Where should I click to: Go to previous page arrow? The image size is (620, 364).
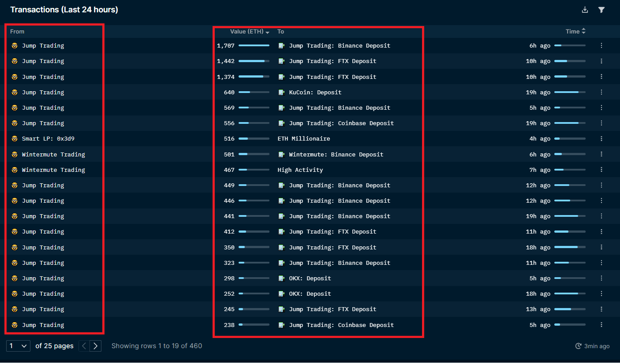84,346
